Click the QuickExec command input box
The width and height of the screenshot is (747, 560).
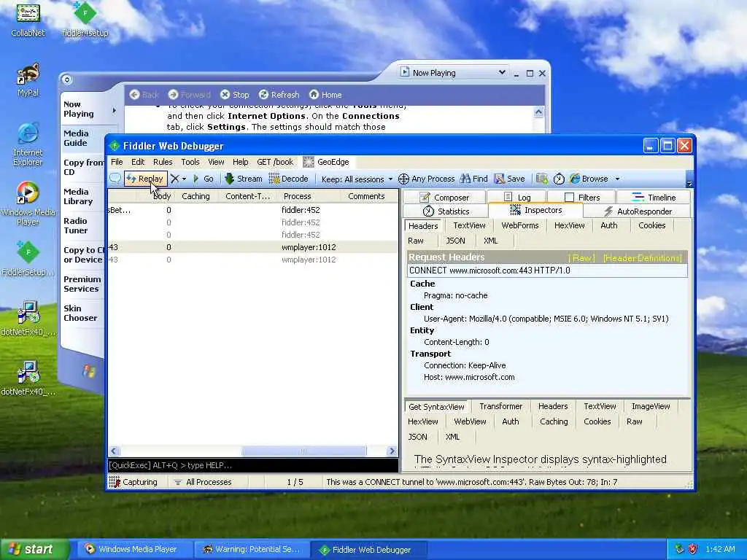click(x=252, y=465)
